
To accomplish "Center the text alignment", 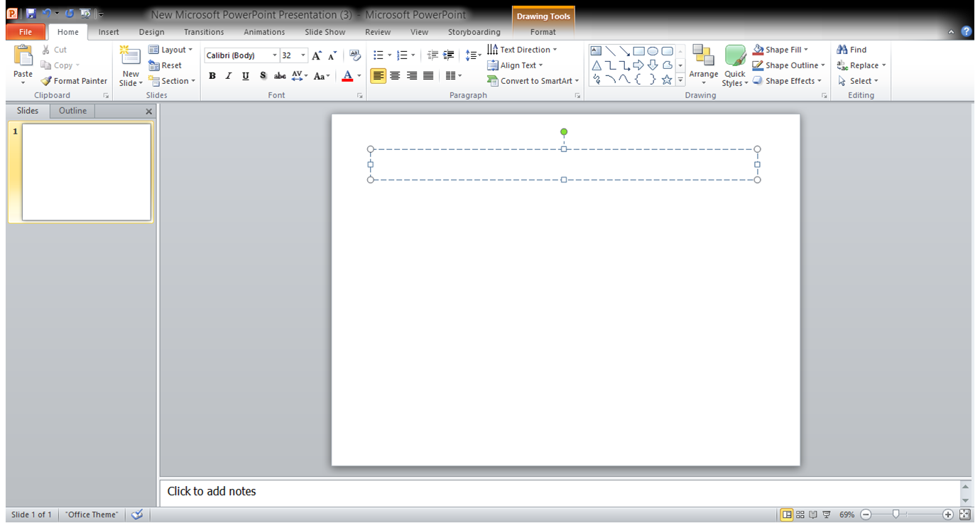I will (395, 76).
